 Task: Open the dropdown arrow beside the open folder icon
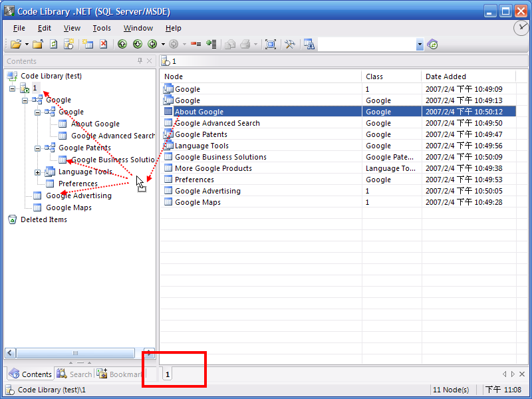[27, 44]
